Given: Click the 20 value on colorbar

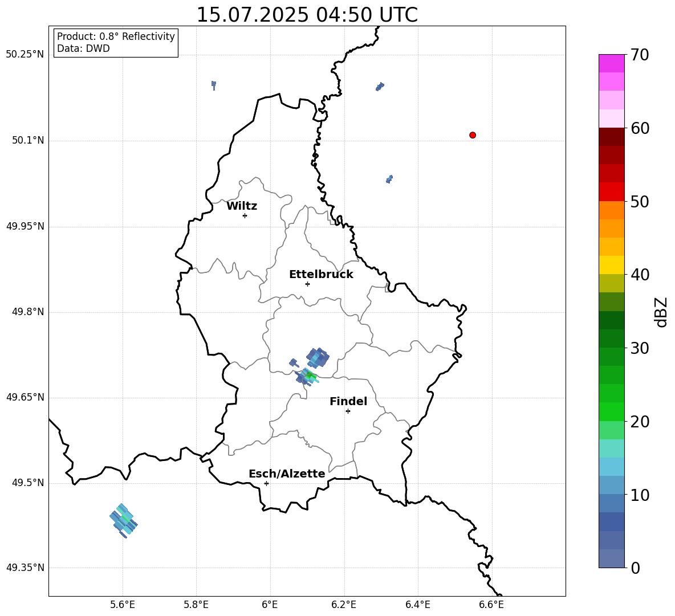Looking at the screenshot, I should pyautogui.click(x=640, y=422).
